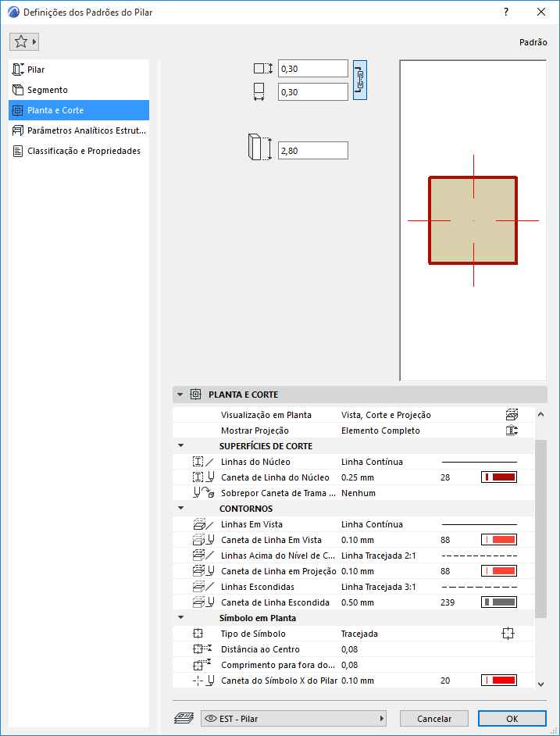Click the 0.25 mm pen weight value
This screenshot has height=736, width=560.
[357, 477]
